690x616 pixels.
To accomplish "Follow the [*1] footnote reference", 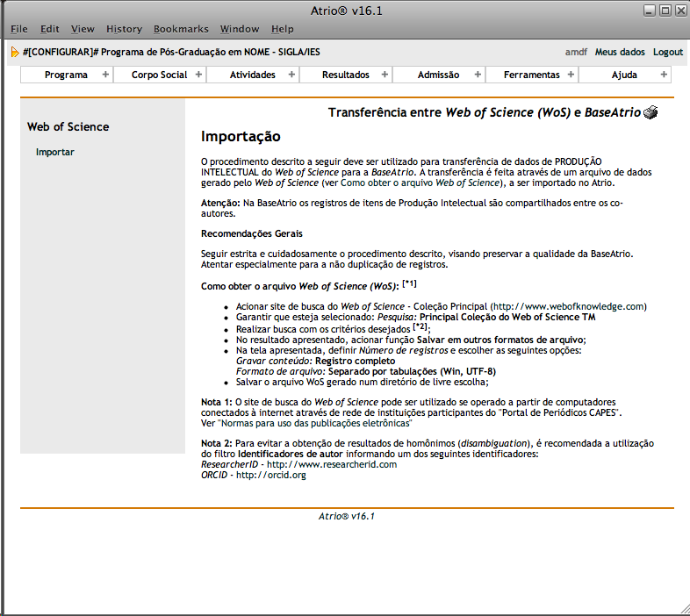I will [x=409, y=284].
